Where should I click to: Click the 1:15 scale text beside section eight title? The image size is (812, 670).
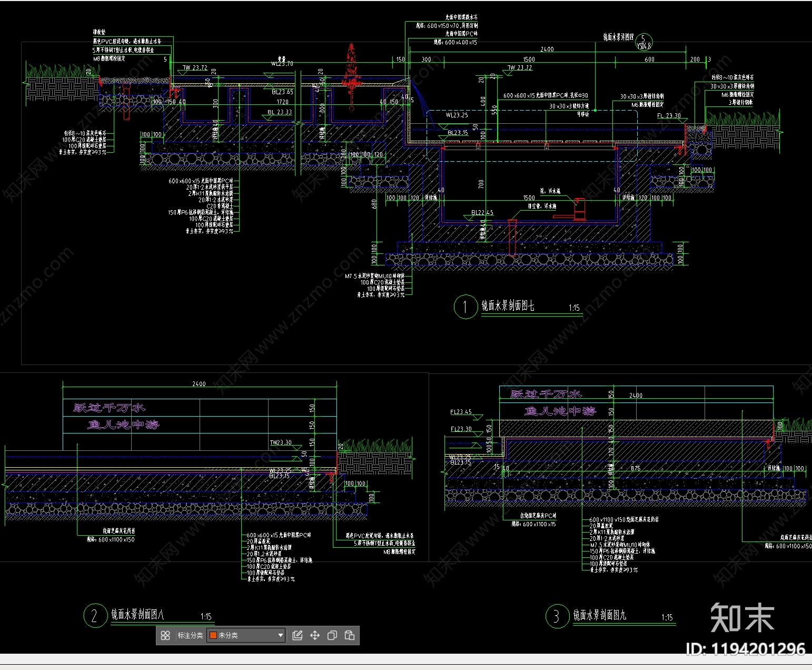click(x=206, y=616)
